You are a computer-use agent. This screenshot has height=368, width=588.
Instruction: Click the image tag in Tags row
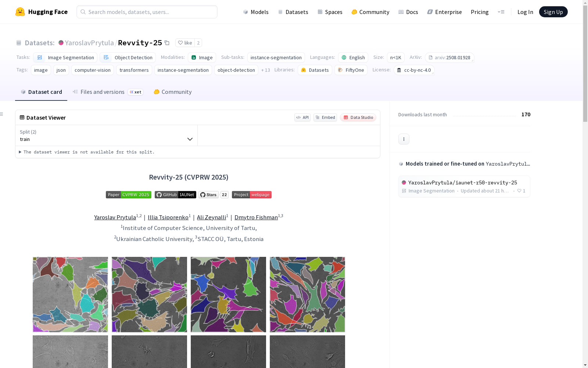click(x=41, y=70)
